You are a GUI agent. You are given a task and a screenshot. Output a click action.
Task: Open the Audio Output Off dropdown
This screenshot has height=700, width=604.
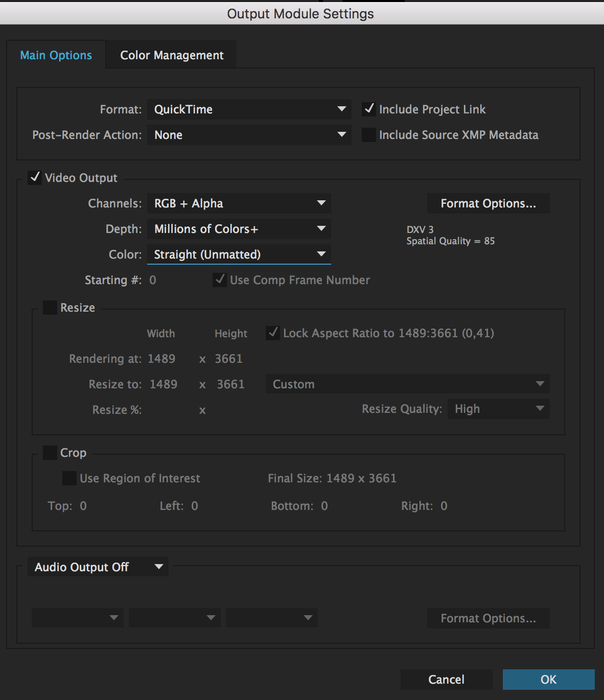[98, 567]
